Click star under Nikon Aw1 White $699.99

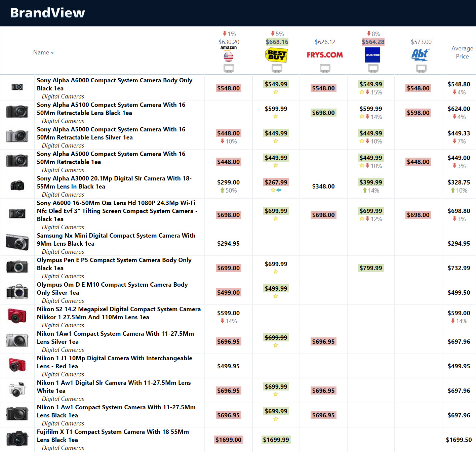point(276,394)
